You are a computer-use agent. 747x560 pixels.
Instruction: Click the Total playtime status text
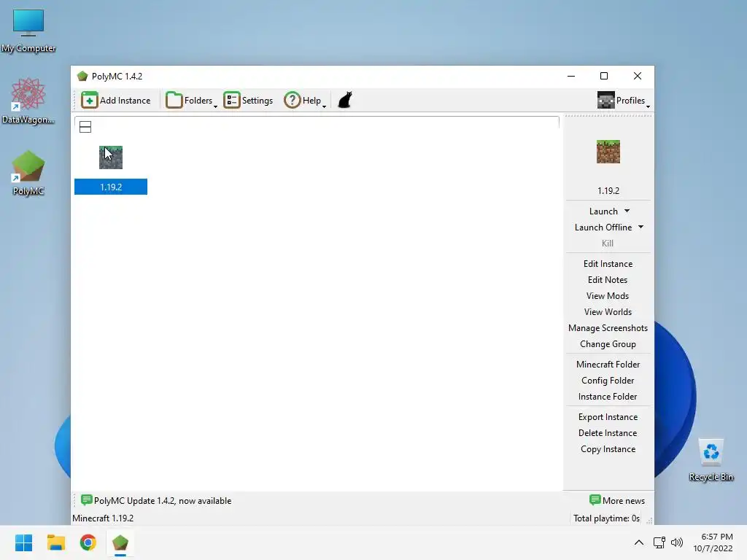pos(606,518)
